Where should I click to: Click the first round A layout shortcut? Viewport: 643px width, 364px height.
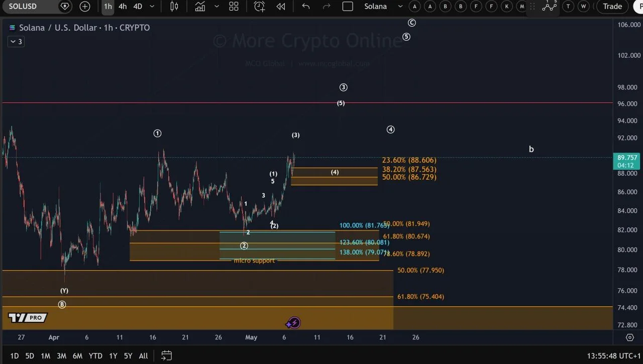pos(414,7)
